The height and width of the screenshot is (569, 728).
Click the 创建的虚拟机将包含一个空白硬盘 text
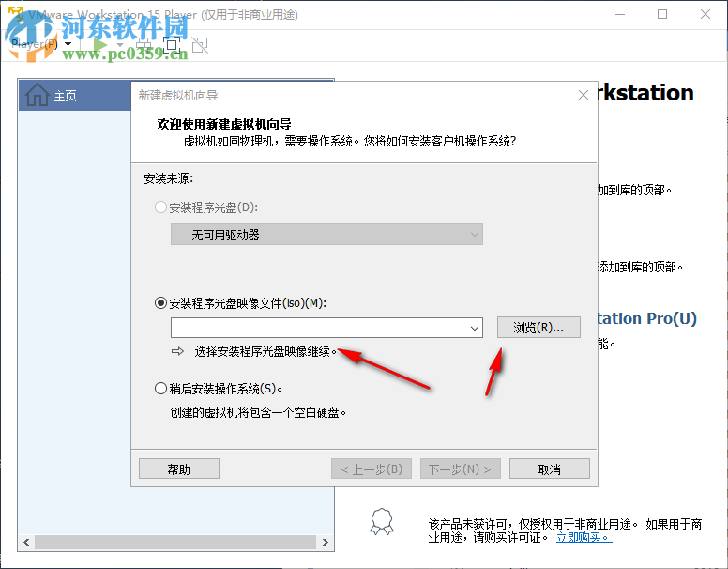[x=258, y=412]
